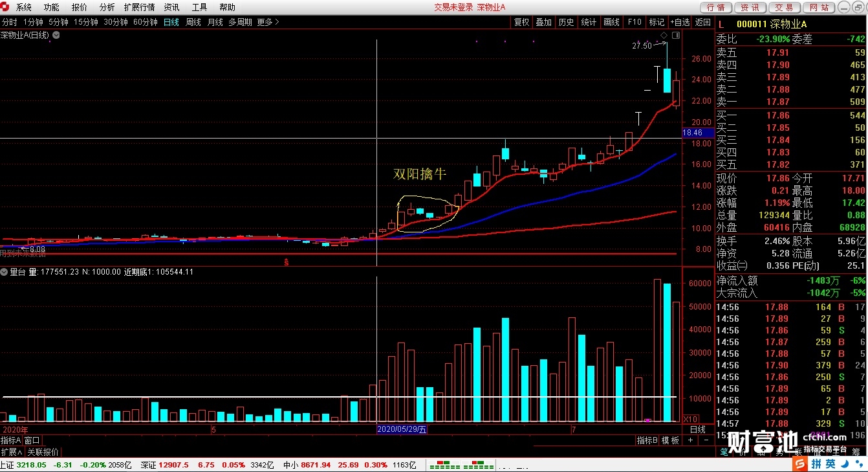Click the red $ marker below the chart

pyautogui.click(x=286, y=262)
